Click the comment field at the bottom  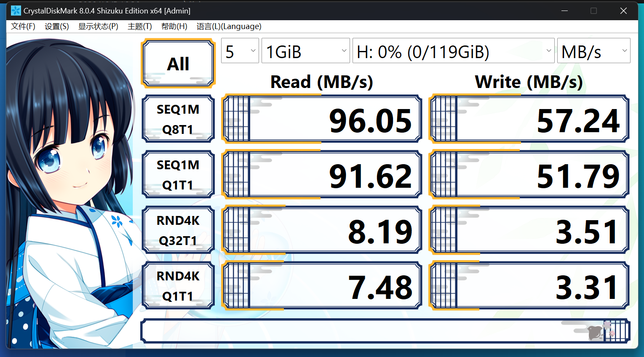[x=385, y=330]
